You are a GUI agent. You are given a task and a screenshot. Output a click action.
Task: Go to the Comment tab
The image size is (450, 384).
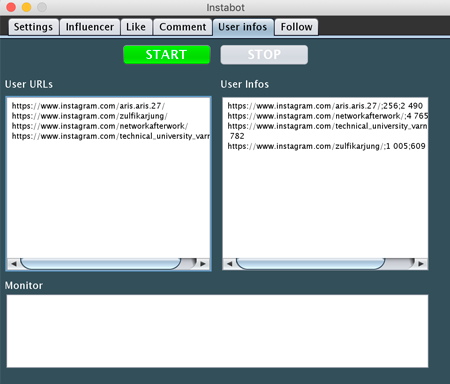point(182,27)
